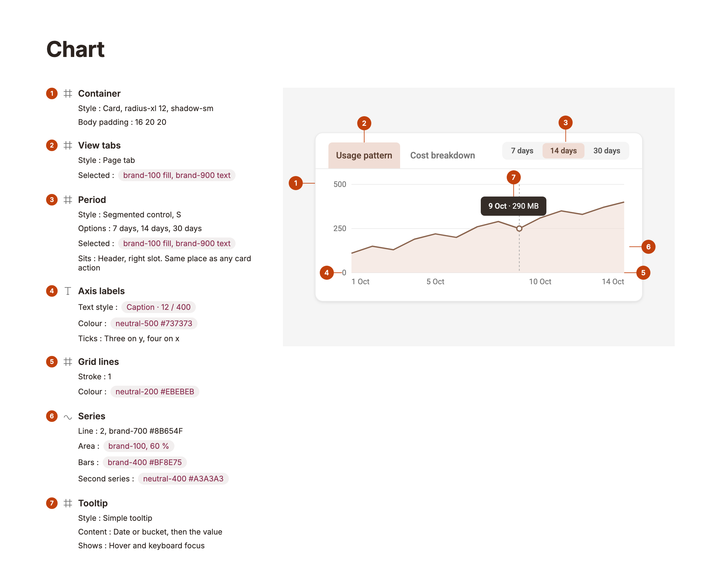Click the 10 Oct x-axis label
717x588 pixels.
coord(540,281)
